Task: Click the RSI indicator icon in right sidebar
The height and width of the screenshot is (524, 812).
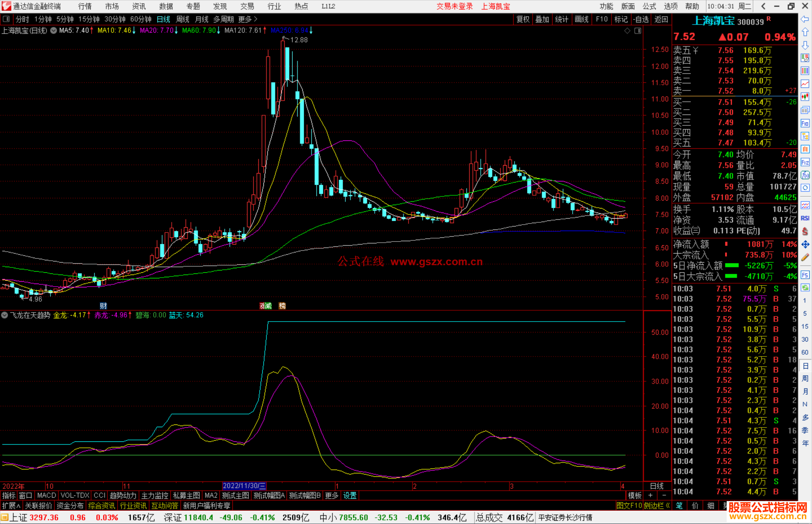Action: [x=805, y=218]
